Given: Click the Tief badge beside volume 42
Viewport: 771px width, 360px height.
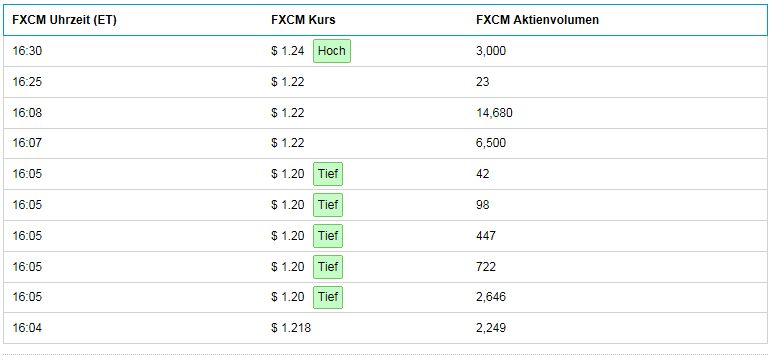Looking at the screenshot, I should [x=328, y=174].
